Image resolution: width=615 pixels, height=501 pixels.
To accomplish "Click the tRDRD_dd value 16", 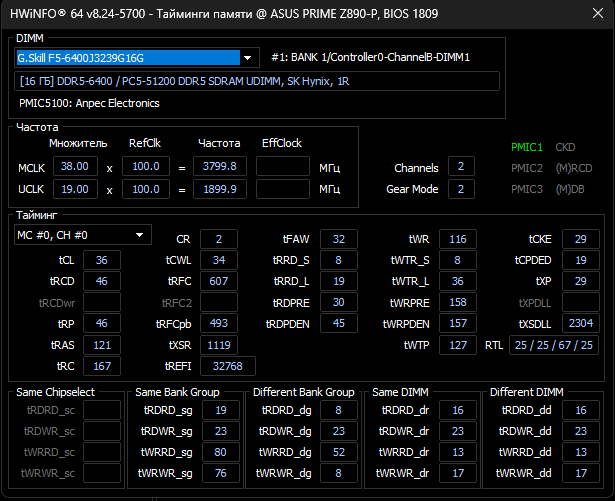I will pyautogui.click(x=581, y=410).
